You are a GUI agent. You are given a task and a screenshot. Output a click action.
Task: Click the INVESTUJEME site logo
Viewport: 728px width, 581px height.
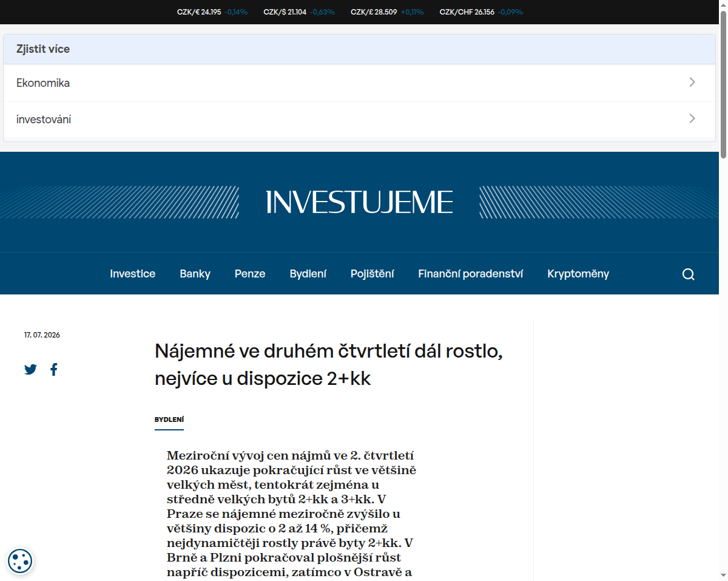(x=359, y=202)
